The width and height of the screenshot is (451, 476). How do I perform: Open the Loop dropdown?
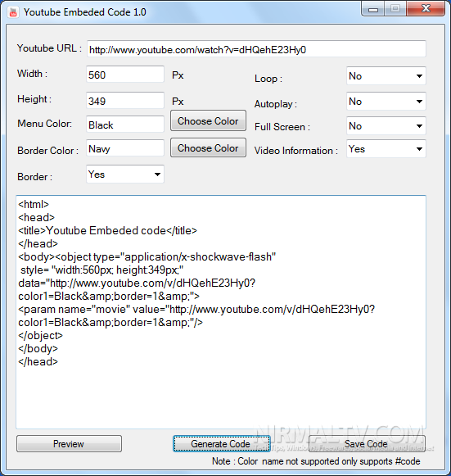coord(386,76)
